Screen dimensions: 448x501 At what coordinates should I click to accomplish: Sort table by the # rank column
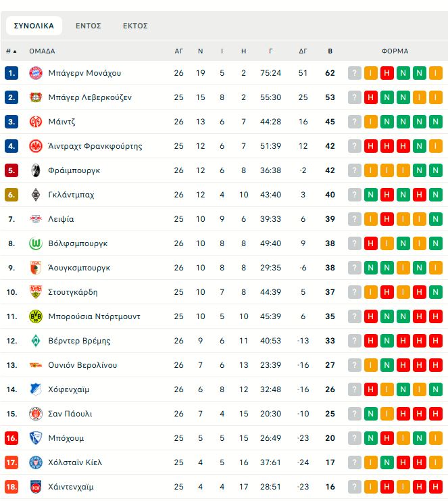click(x=11, y=51)
